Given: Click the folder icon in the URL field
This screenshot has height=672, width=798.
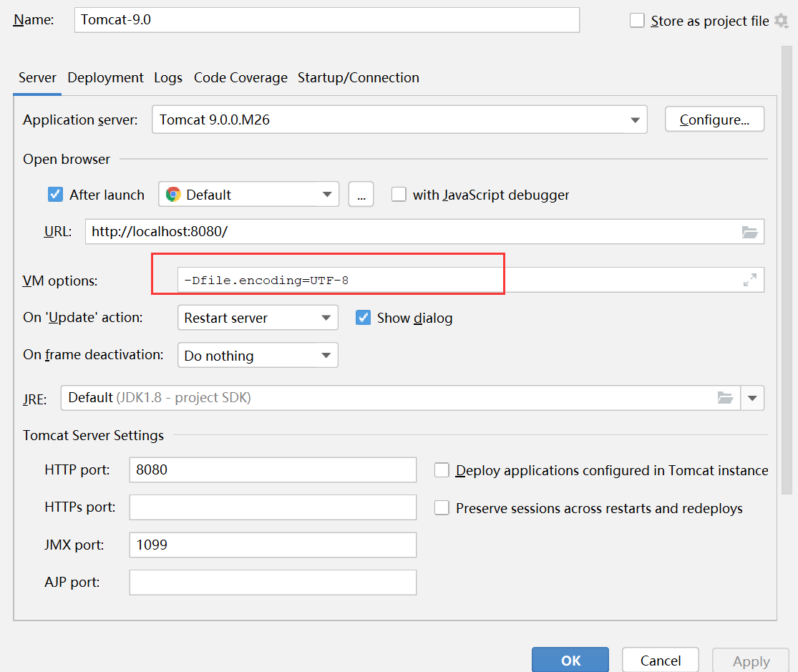Looking at the screenshot, I should [749, 232].
